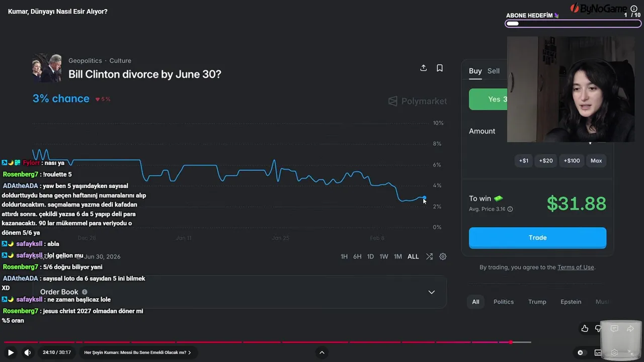Open the Geopolitics category link

click(85, 61)
